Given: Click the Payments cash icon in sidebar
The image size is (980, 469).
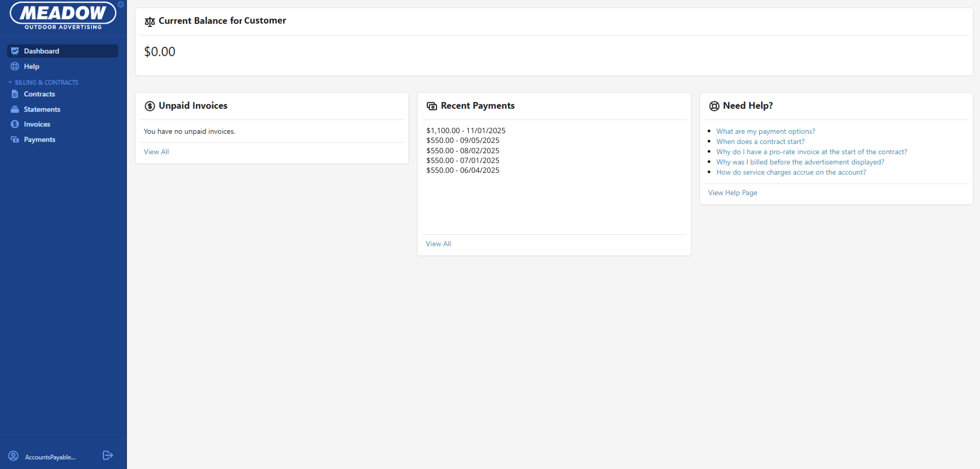Looking at the screenshot, I should [15, 139].
